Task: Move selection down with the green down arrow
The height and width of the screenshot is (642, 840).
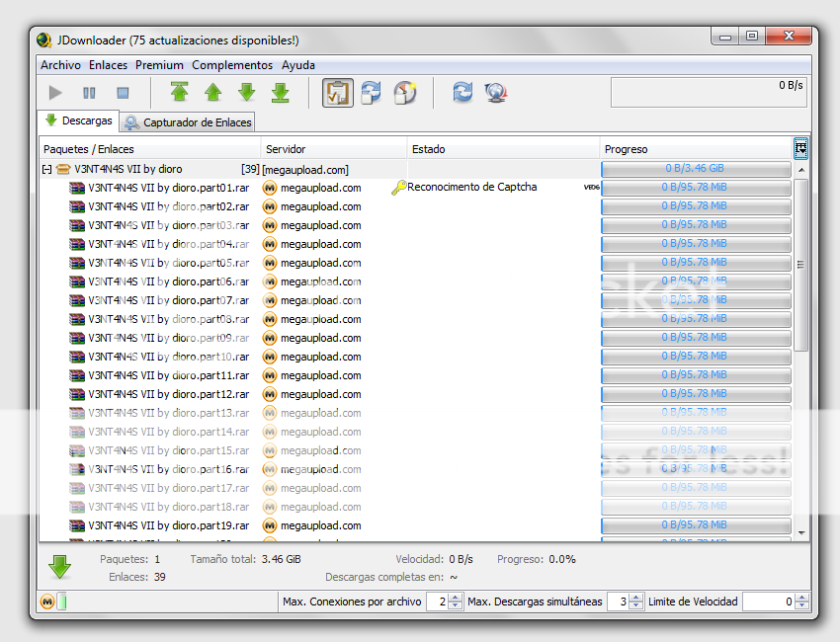Action: coord(246,92)
